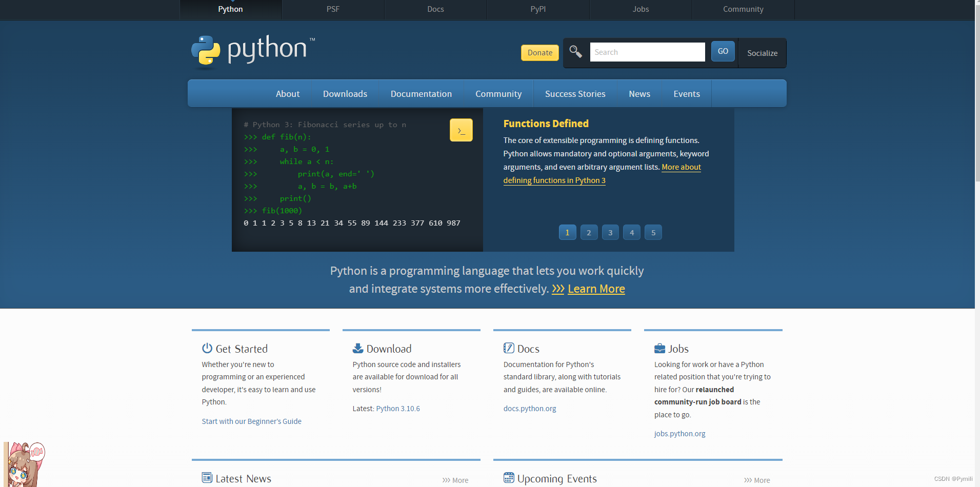This screenshot has height=487, width=980.
Task: Click the Upcoming Events heading
Action: 557,479
